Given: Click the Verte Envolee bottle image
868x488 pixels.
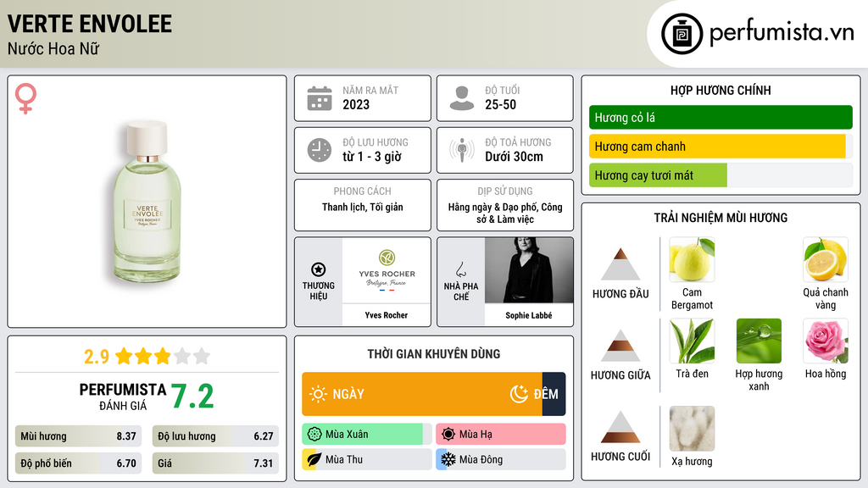Looking at the screenshot, I should [147, 202].
